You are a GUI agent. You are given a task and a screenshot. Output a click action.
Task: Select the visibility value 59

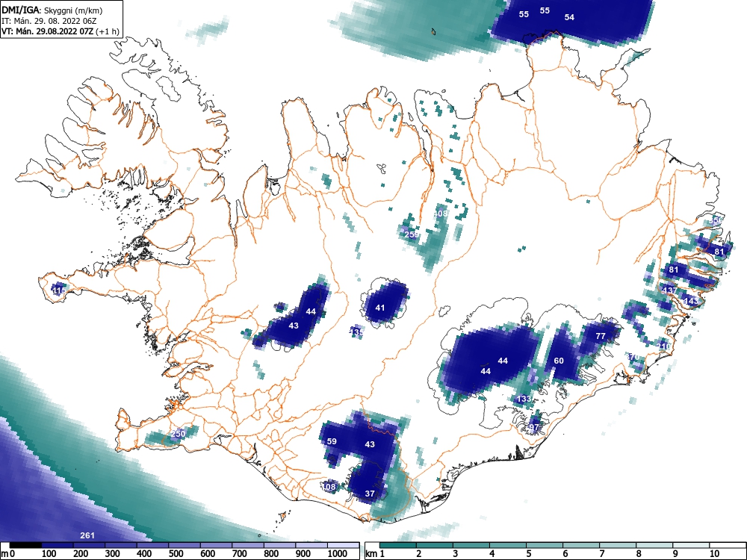[332, 441]
